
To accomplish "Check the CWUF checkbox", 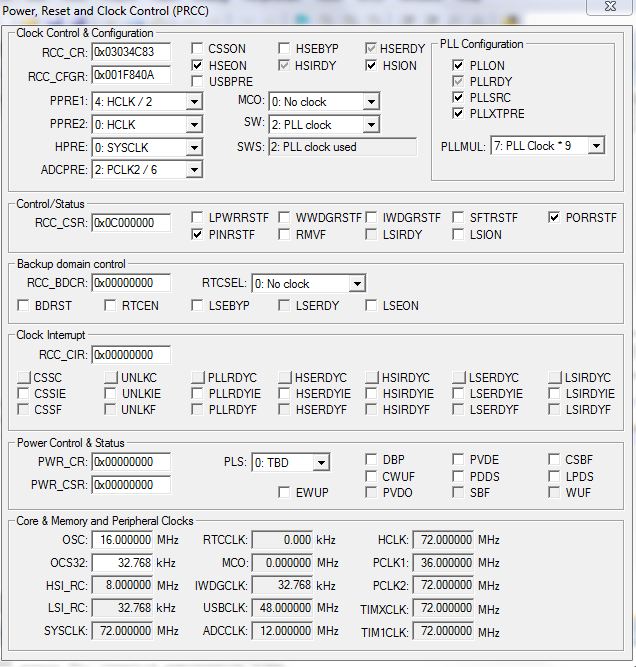I will click(x=371, y=476).
